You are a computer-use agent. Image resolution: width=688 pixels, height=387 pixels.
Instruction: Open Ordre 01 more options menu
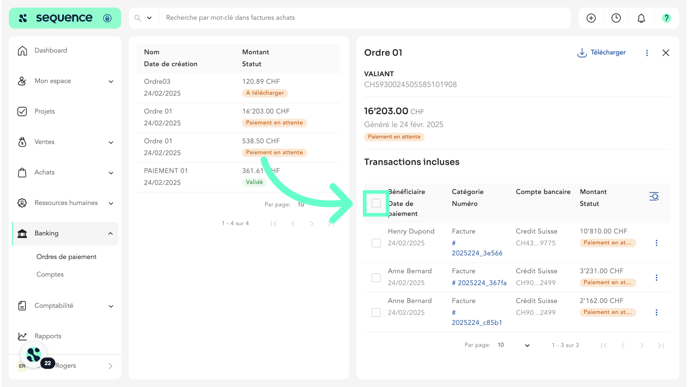[x=647, y=53]
